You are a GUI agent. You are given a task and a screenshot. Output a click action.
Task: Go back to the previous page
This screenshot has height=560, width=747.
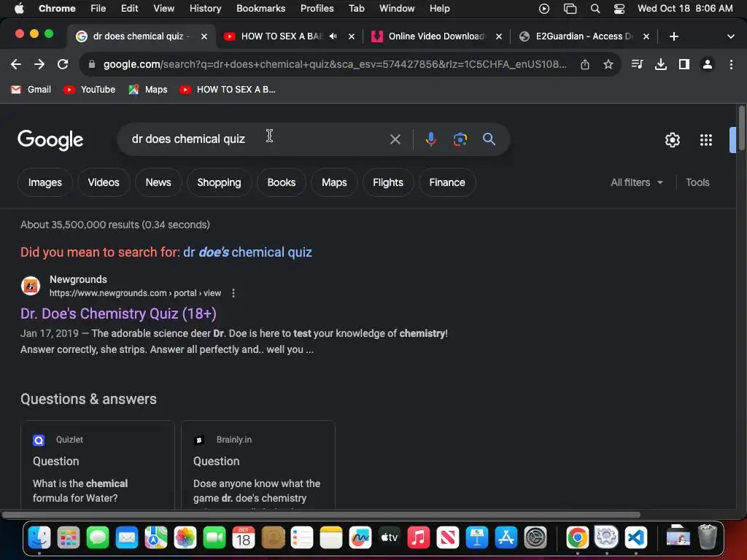point(16,64)
